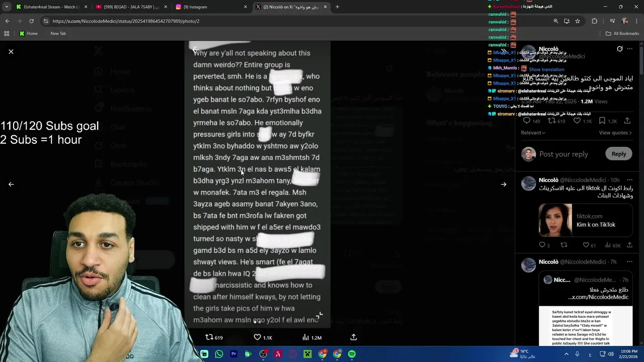Click the browser zoom magnifier icon

click(556, 21)
